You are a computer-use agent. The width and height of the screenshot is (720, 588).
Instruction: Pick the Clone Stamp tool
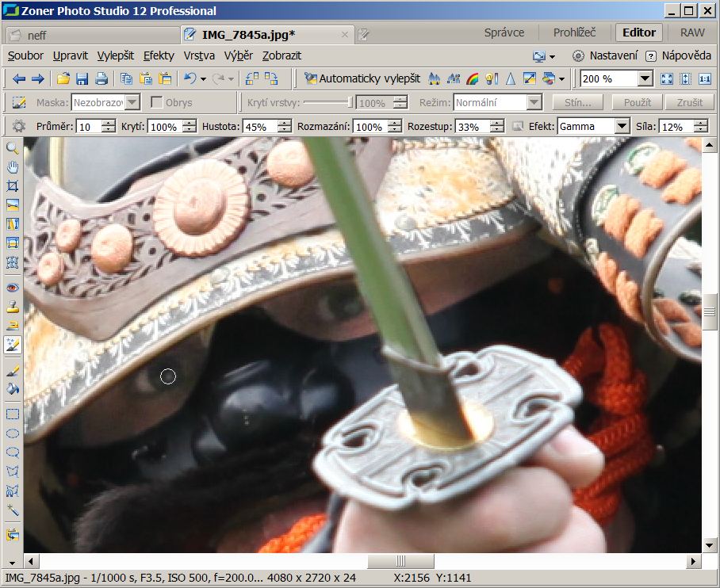click(13, 307)
